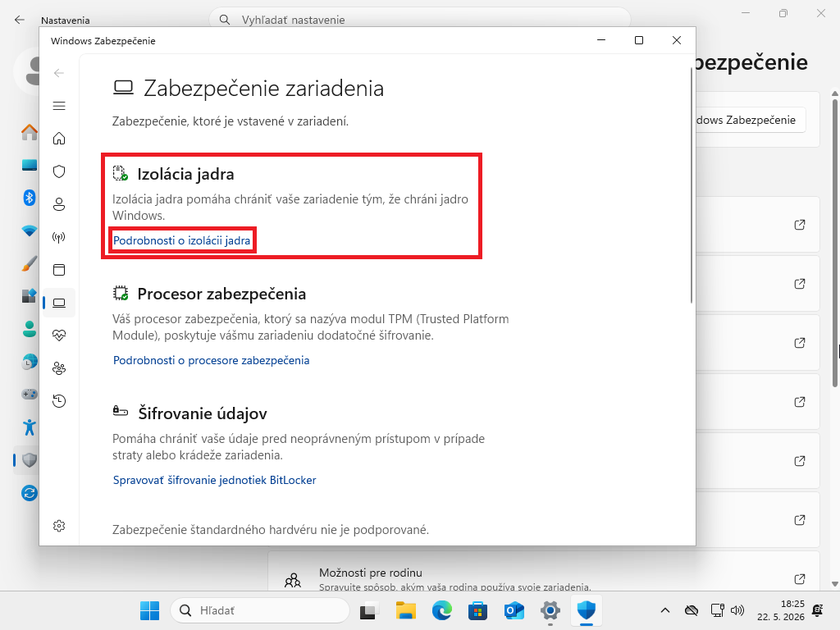Click Podrobnosti o procesore zabezpečenia link
The image size is (840, 630).
(x=211, y=360)
